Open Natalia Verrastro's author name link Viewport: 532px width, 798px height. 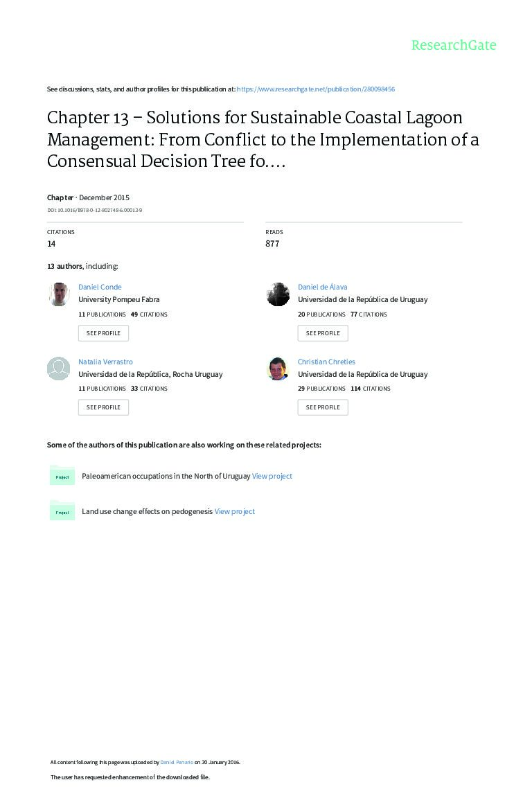pyautogui.click(x=105, y=362)
